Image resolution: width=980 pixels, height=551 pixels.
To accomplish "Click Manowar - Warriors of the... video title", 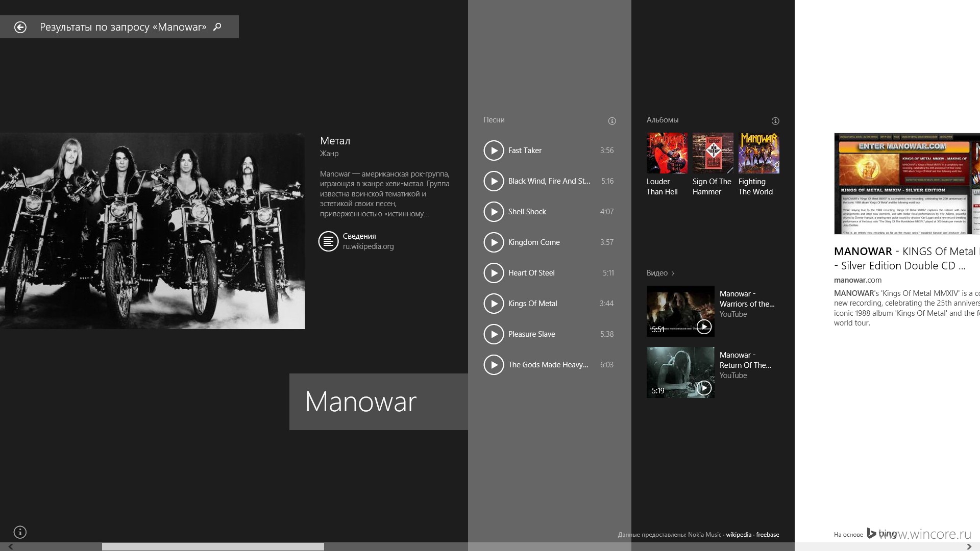I will pyautogui.click(x=747, y=299).
